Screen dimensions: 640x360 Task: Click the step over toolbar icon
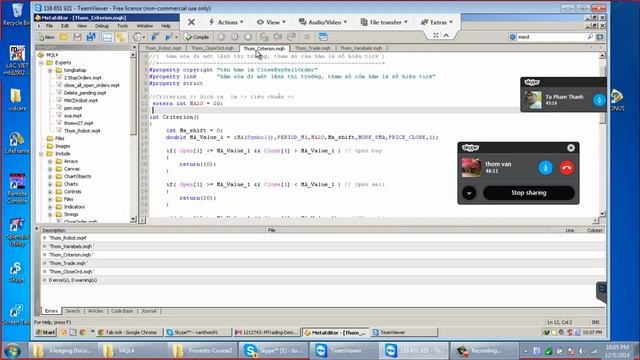coord(278,37)
